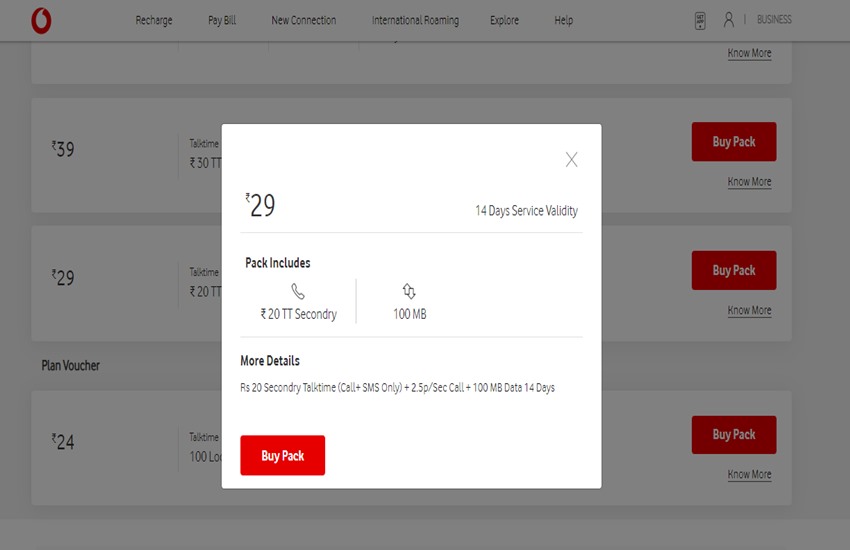
Task: Open Know More for ₹39 pack
Action: pos(749,182)
